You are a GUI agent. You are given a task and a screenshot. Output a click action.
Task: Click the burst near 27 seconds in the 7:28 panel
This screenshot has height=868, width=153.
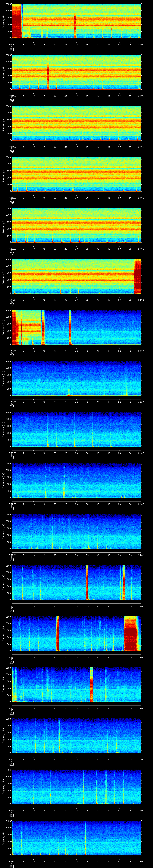(x=70, y=327)
